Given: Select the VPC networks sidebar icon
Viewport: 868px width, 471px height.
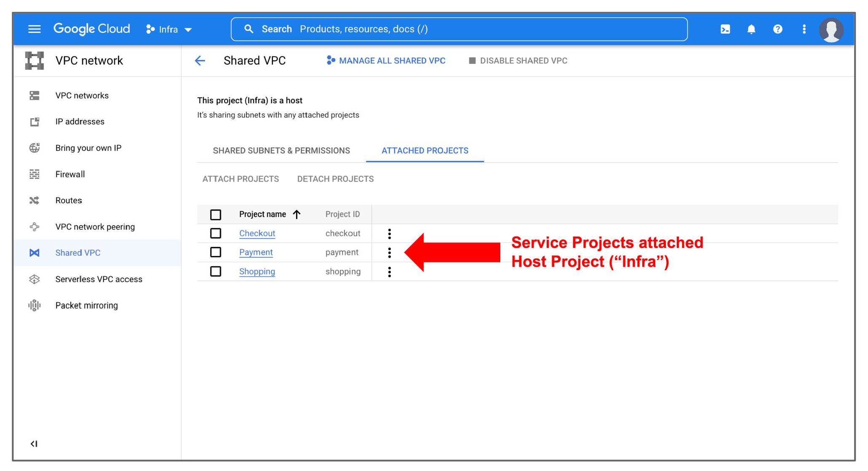Looking at the screenshot, I should (x=35, y=96).
